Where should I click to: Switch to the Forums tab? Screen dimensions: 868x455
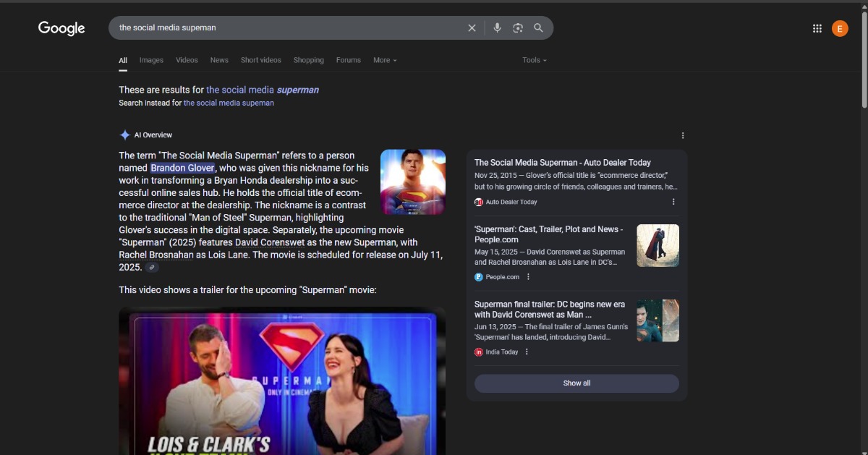click(349, 60)
